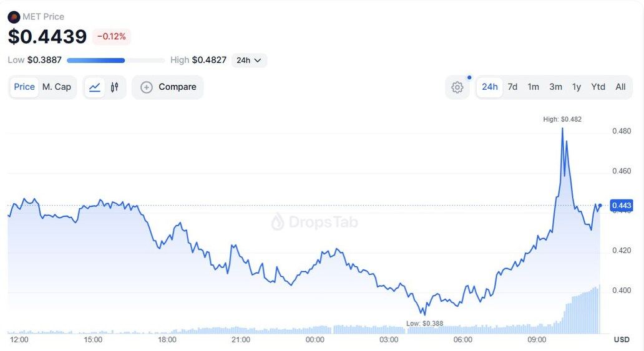
Task: Show the 3m timeframe chart
Action: [x=555, y=87]
